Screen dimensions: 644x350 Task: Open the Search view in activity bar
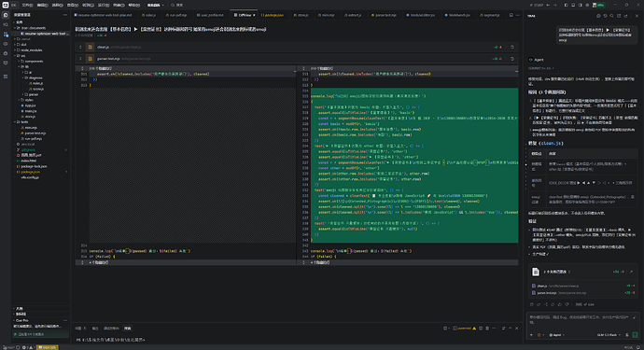pyautogui.click(x=6, y=24)
